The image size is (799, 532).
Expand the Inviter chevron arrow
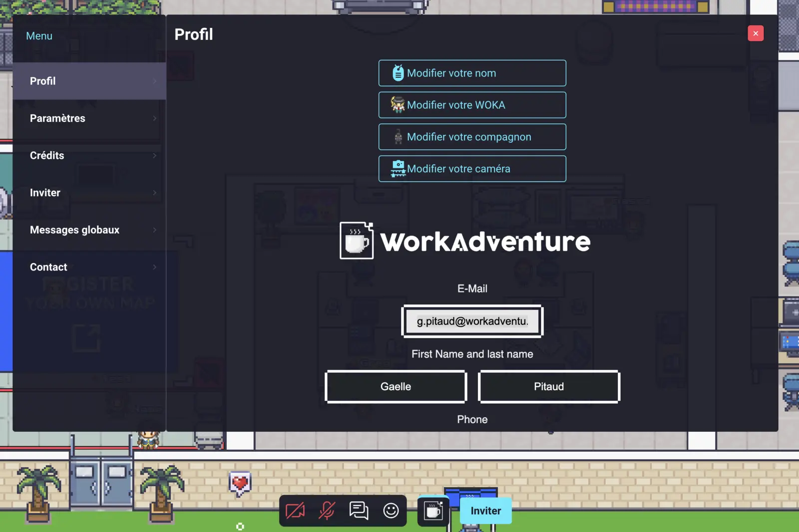pyautogui.click(x=155, y=193)
